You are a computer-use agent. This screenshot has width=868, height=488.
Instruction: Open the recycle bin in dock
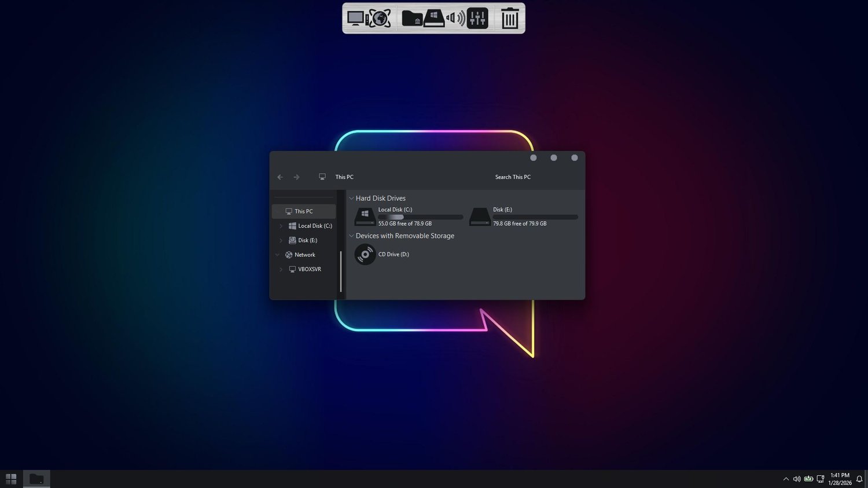[x=510, y=18]
